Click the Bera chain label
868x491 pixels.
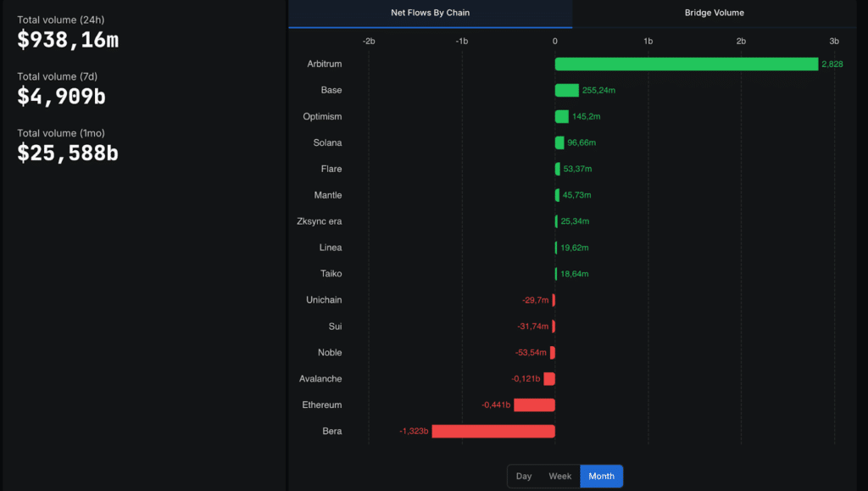coord(332,432)
